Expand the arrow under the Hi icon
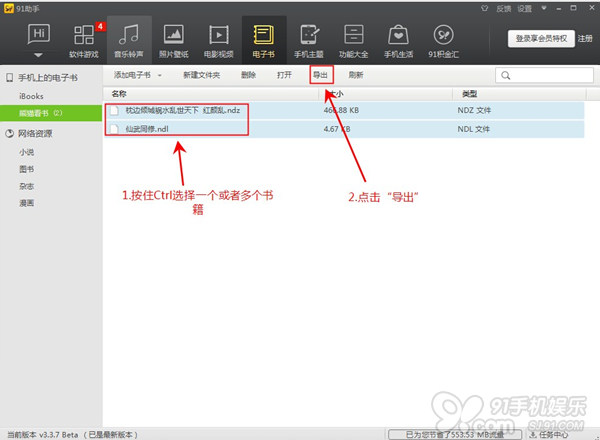The height and width of the screenshot is (440, 600). coord(38,55)
